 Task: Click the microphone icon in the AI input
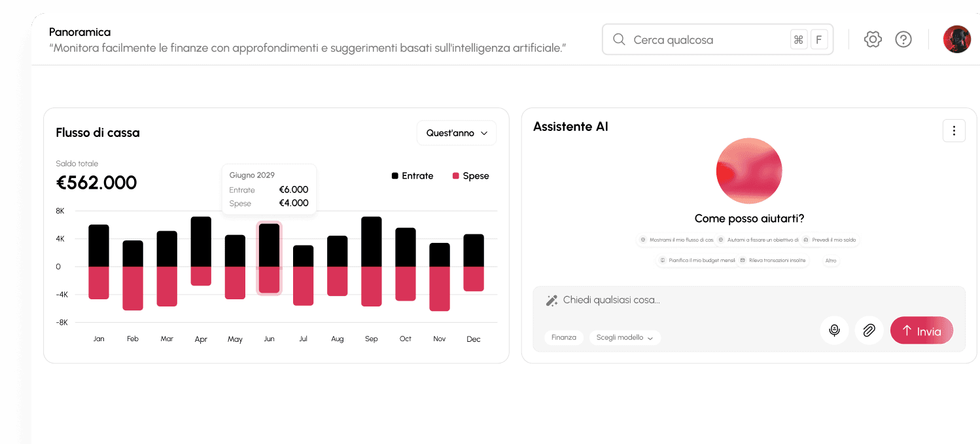click(834, 330)
